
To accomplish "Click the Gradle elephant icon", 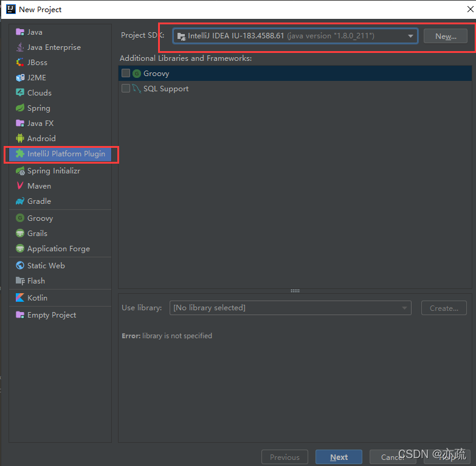I will tap(20, 201).
